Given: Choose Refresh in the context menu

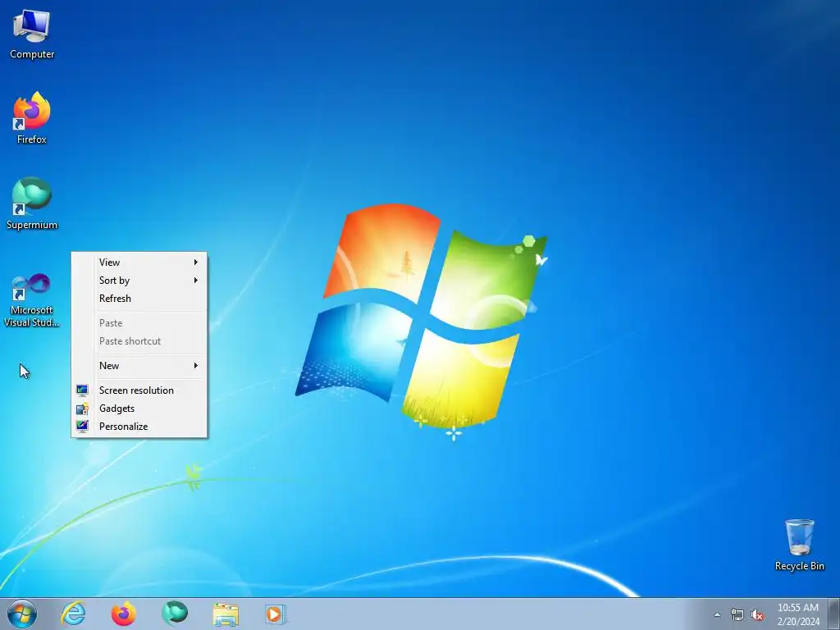Looking at the screenshot, I should tap(139, 299).
